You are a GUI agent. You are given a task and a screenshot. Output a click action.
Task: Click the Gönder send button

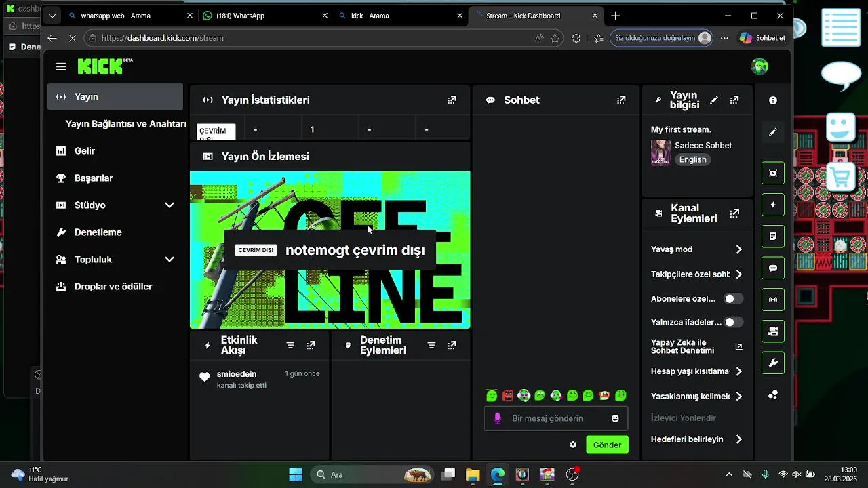click(607, 445)
